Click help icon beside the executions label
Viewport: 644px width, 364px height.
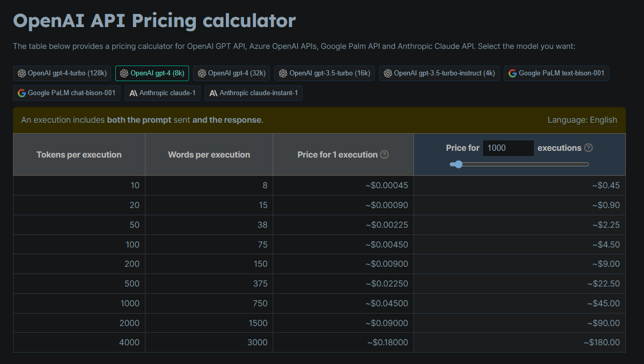point(588,148)
